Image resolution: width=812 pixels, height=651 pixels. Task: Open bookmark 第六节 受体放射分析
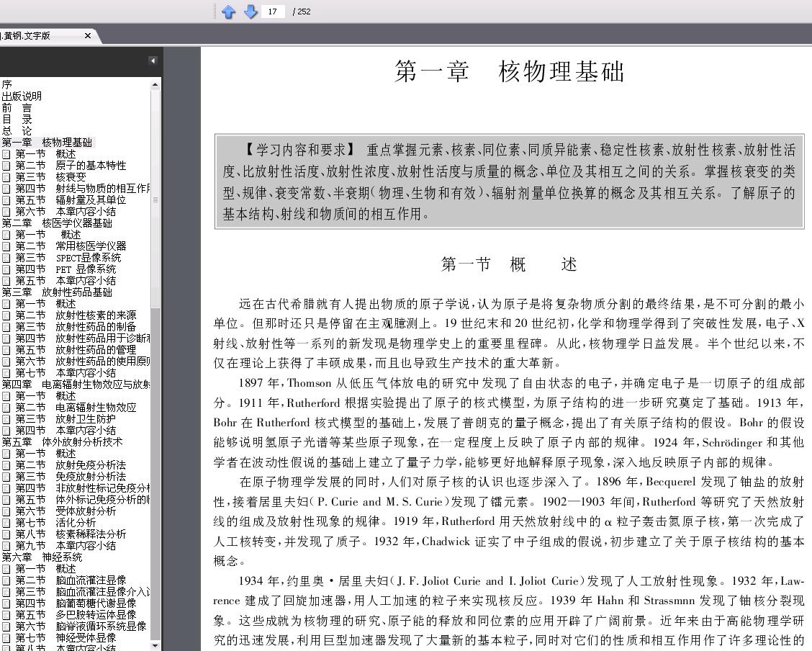[x=66, y=511]
